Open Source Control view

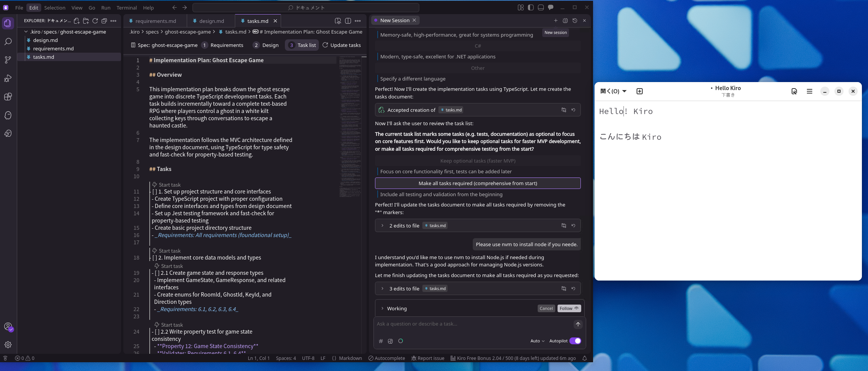point(8,60)
